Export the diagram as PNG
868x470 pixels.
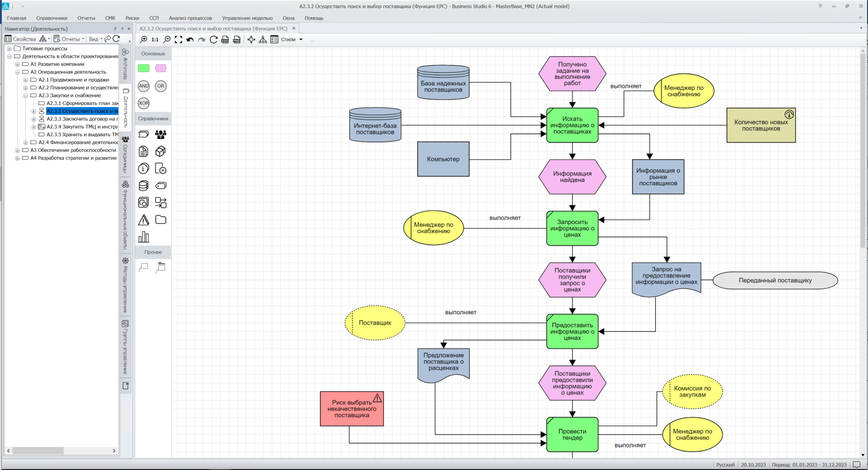tap(237, 40)
